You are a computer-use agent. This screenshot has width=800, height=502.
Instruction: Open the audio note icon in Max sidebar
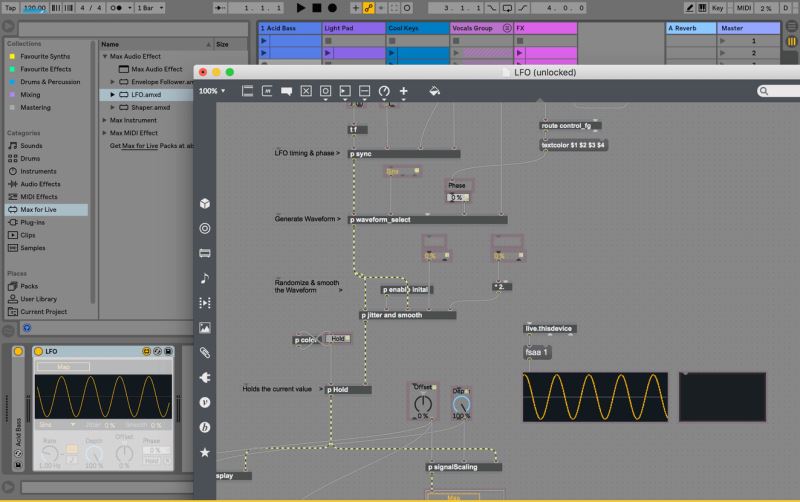(x=205, y=278)
